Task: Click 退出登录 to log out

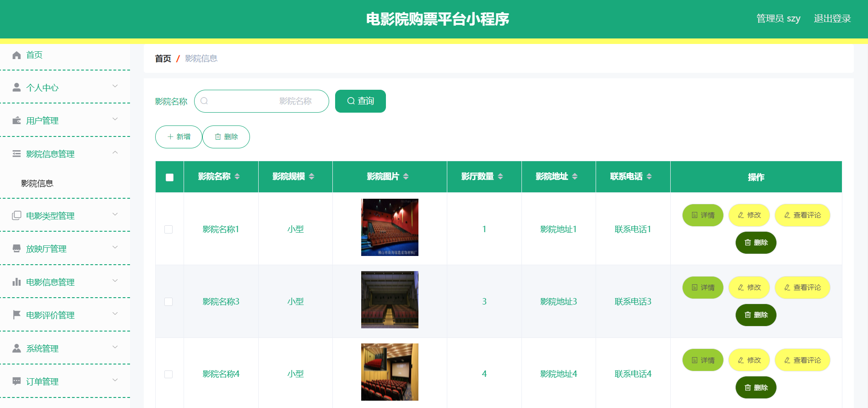Action: tap(832, 19)
